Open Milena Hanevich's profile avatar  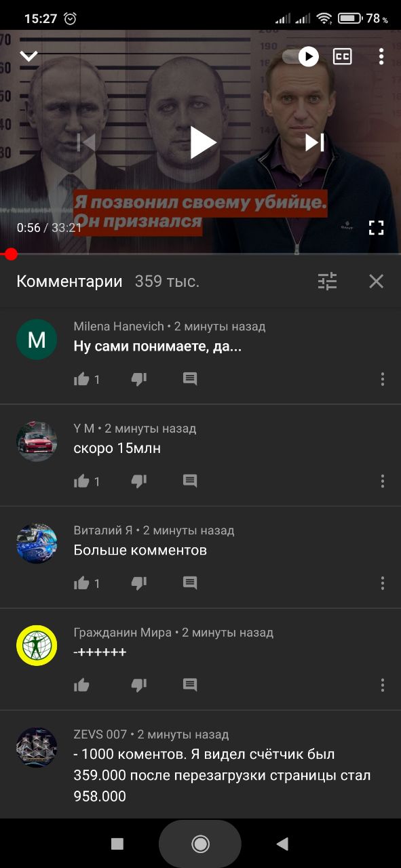click(37, 340)
